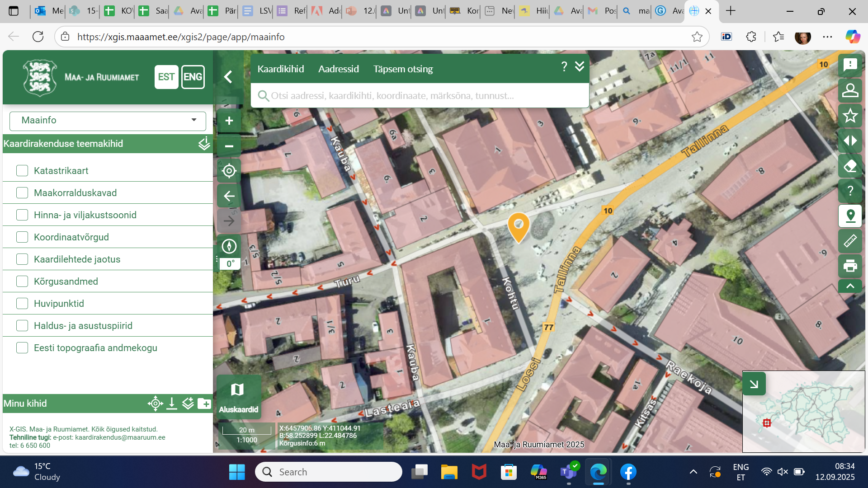
Task: Switch language with ENG button
Action: [193, 77]
